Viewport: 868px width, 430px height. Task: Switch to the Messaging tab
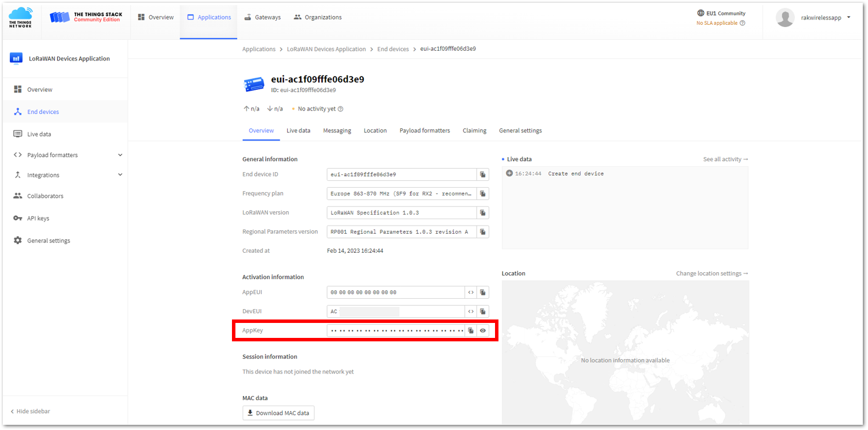(337, 131)
